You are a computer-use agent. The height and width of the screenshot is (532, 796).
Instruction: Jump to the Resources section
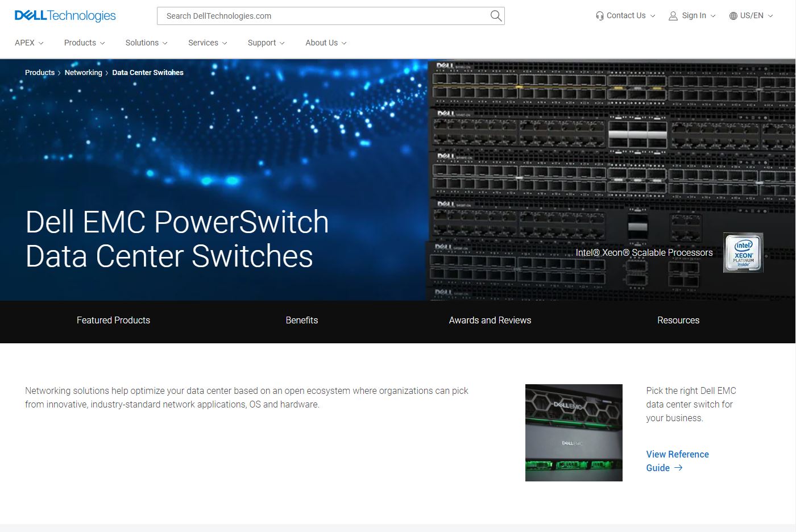(678, 321)
